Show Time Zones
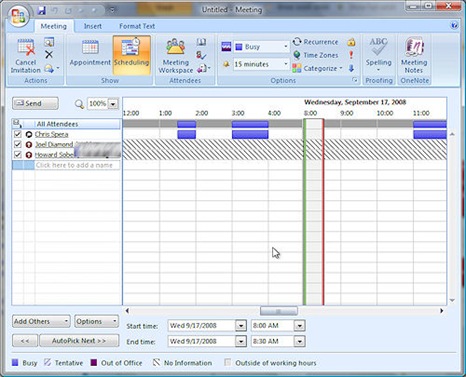Viewport: 466px width, 377px height. pyautogui.click(x=315, y=55)
